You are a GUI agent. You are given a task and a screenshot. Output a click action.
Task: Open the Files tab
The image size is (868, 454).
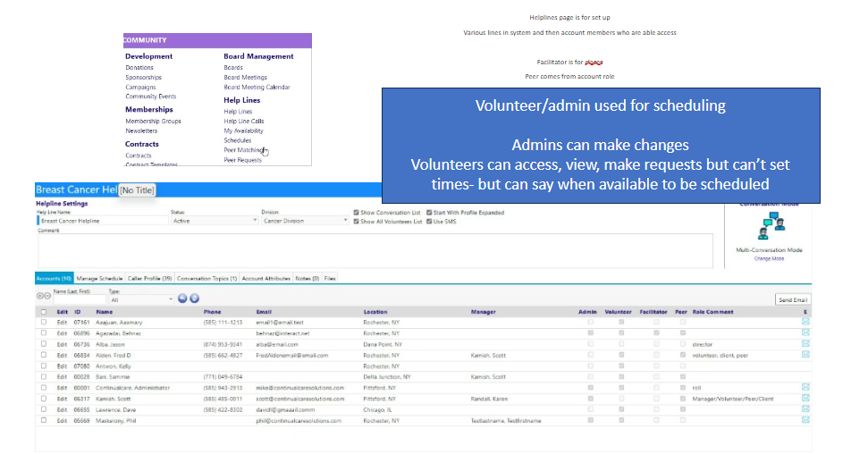click(x=330, y=279)
